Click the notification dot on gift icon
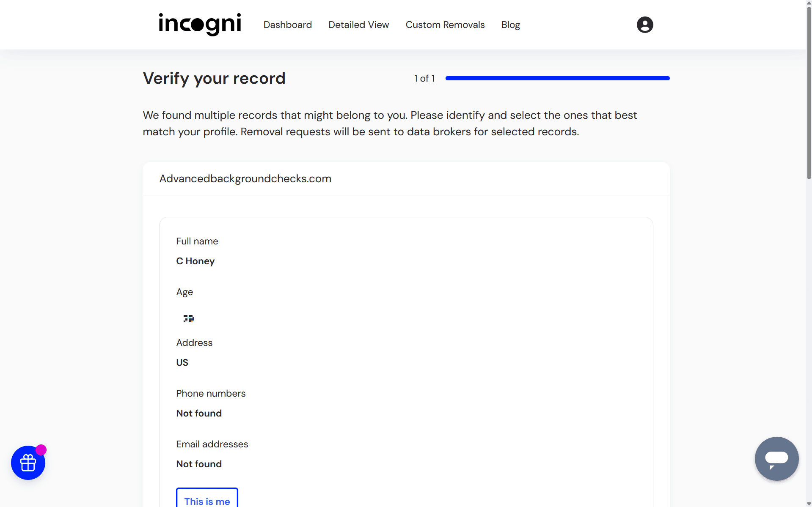This screenshot has width=812, height=507. pos(41,450)
